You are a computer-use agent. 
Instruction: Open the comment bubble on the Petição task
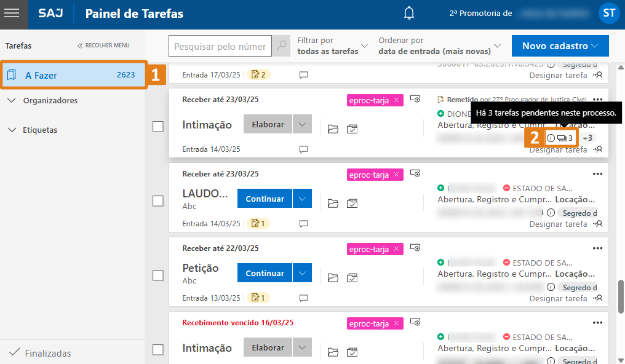tap(303, 298)
